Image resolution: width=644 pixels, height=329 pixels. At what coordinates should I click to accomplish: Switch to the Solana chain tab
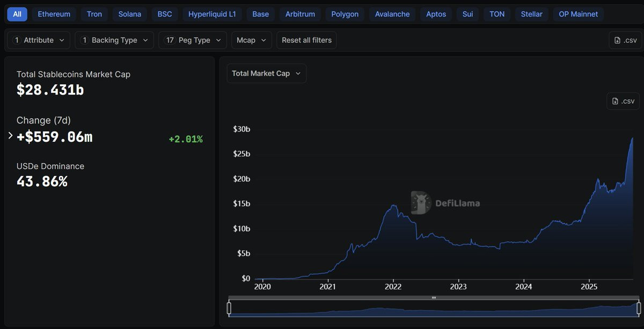pyautogui.click(x=130, y=14)
